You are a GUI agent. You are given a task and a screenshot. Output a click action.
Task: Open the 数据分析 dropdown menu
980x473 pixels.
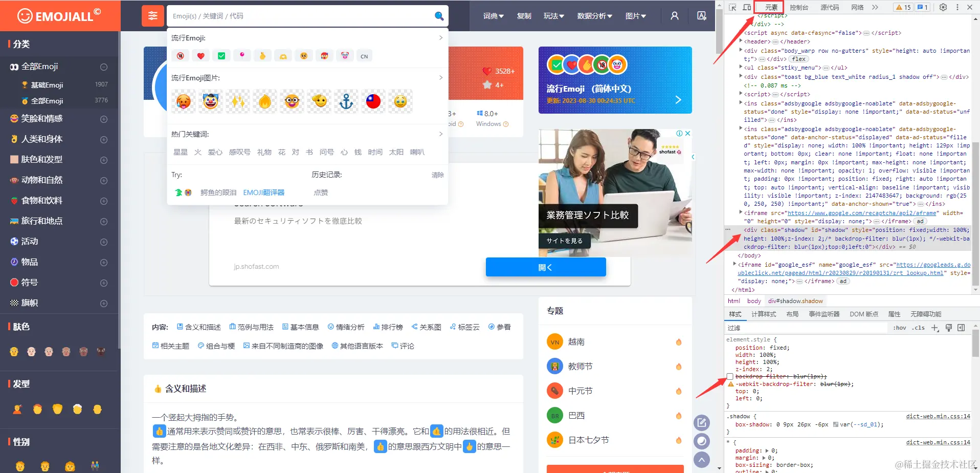(595, 16)
